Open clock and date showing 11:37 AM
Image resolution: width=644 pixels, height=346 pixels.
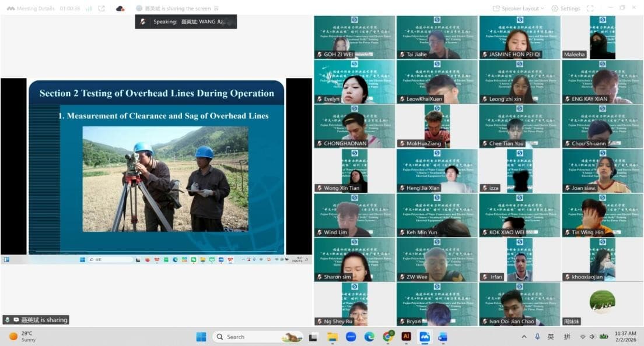click(x=625, y=337)
